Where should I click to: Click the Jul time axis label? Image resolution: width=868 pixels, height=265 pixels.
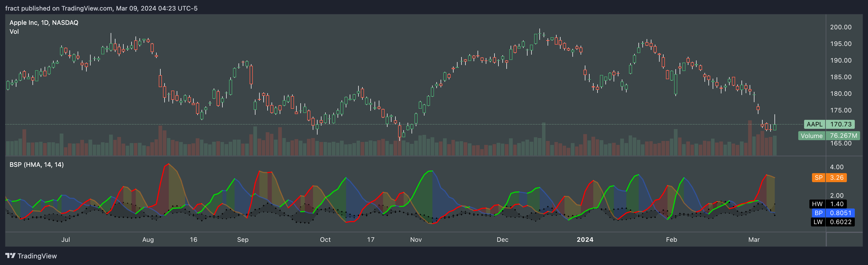[x=66, y=239]
